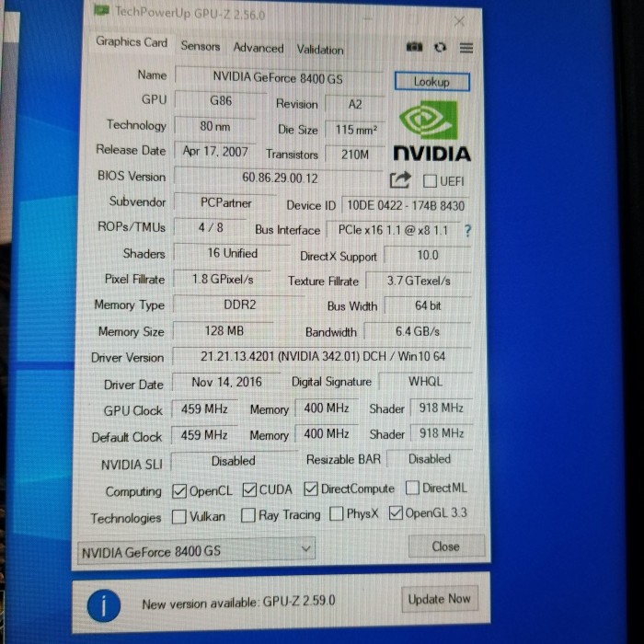Toggle the DirectML checkbox
This screenshot has height=644, width=644.
[412, 488]
